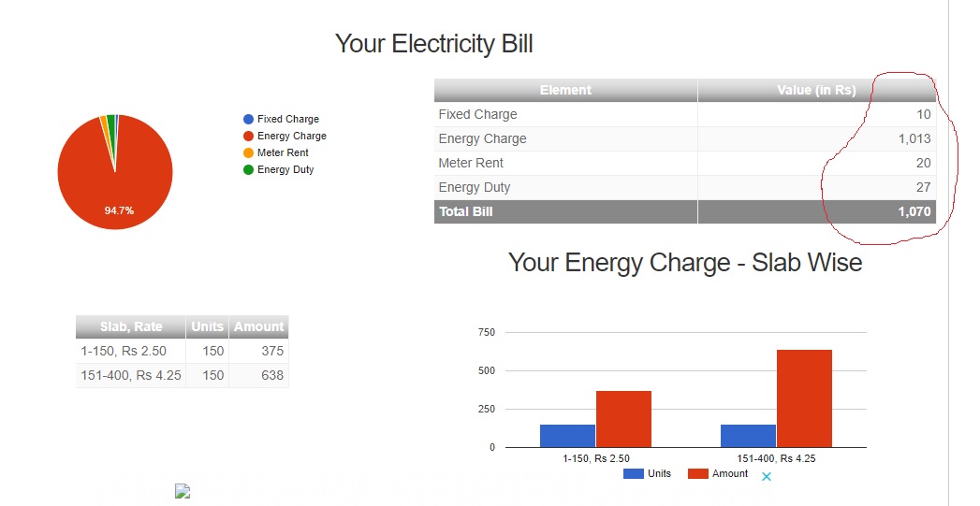Sort by the Element column header
This screenshot has height=506, width=980.
coord(565,90)
